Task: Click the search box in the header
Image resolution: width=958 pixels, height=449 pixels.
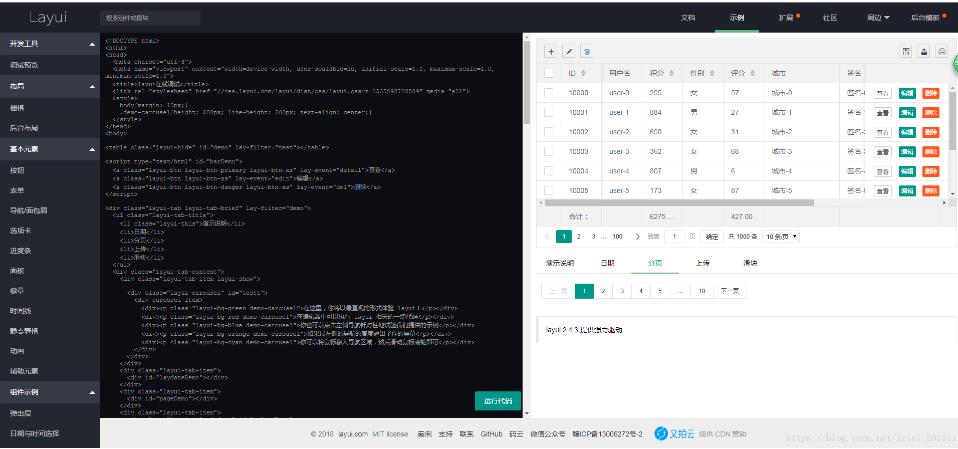Action: [x=150, y=18]
